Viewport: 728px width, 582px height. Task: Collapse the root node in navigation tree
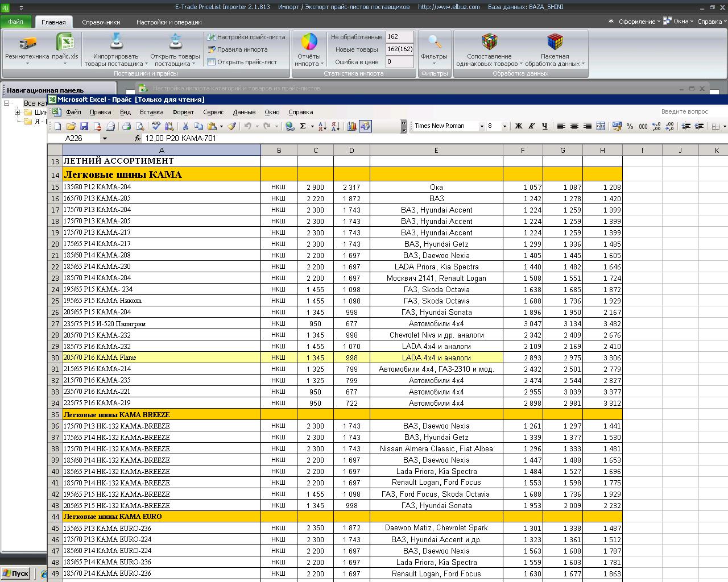click(x=7, y=103)
